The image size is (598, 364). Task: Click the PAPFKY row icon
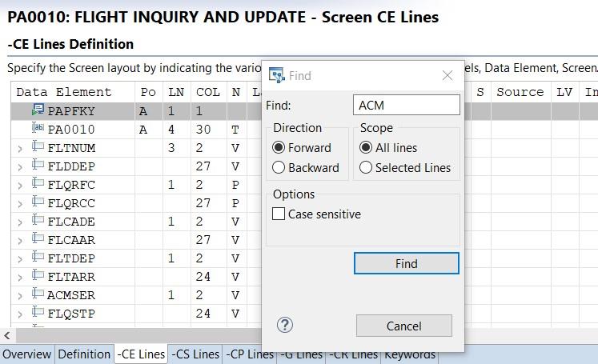coord(38,110)
